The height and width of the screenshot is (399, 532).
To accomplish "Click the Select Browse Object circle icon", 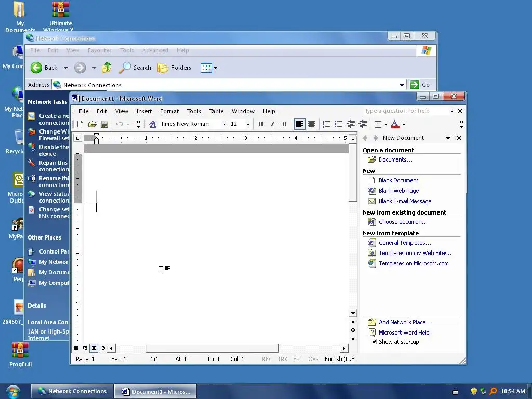I will point(353,330).
